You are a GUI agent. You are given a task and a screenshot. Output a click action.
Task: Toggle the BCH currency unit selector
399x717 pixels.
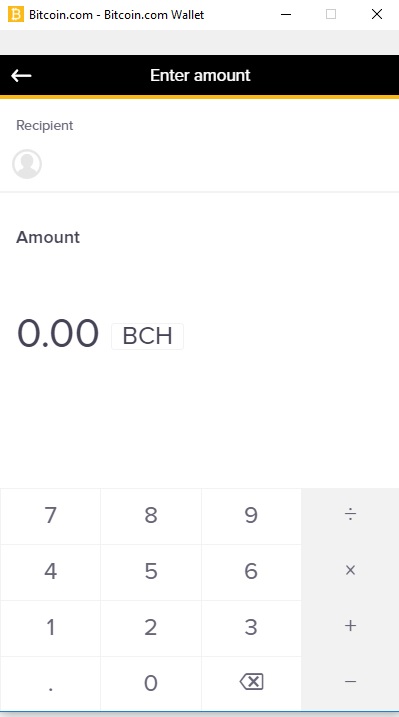tap(147, 336)
